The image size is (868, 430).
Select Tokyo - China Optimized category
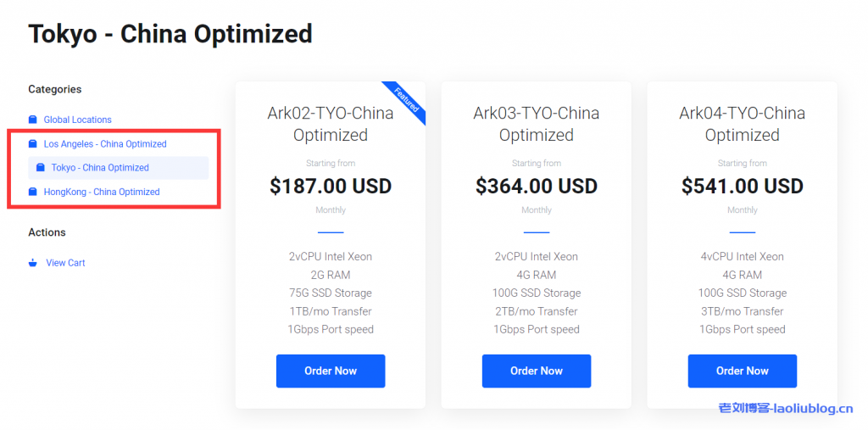(x=100, y=168)
